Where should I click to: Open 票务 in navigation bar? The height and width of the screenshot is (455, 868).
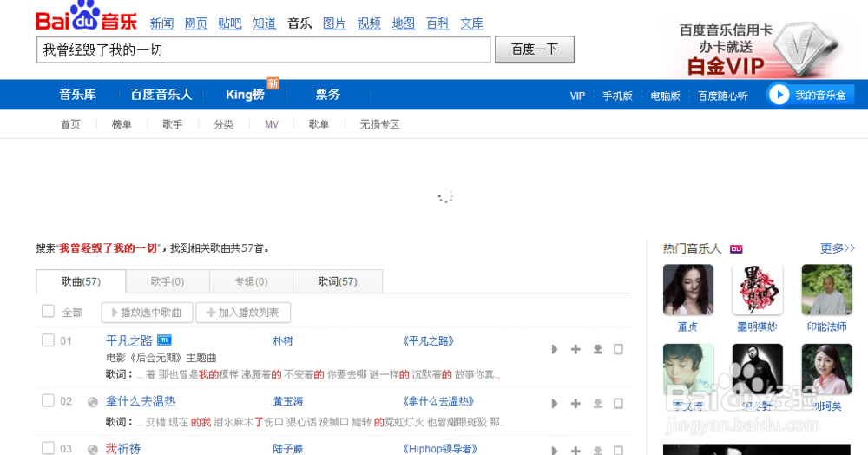(328, 95)
